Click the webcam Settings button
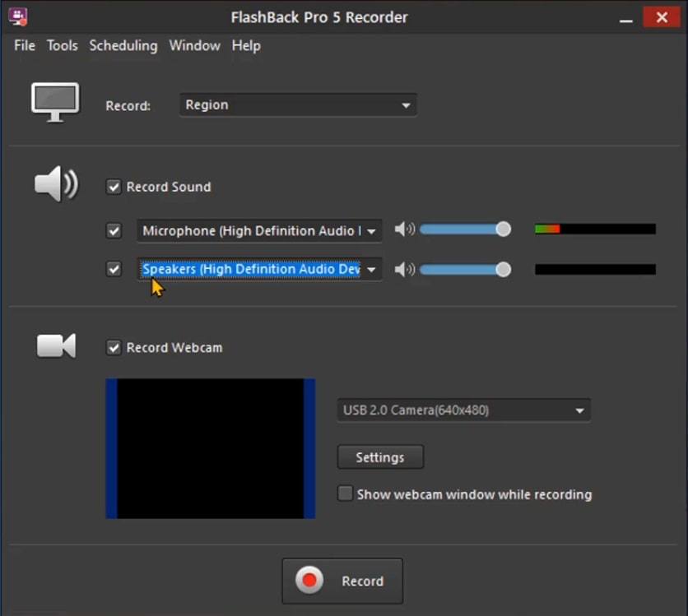This screenshot has width=688, height=616. pos(380,456)
